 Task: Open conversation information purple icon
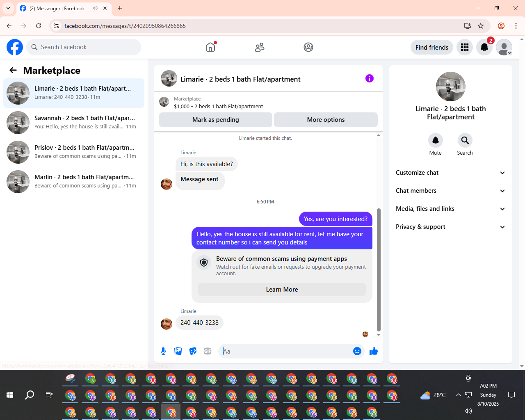coord(370,78)
